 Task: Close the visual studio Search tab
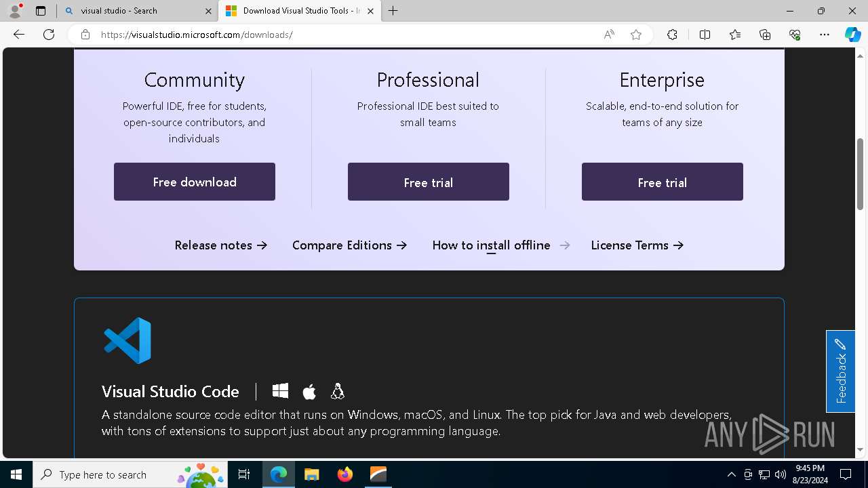[208, 11]
